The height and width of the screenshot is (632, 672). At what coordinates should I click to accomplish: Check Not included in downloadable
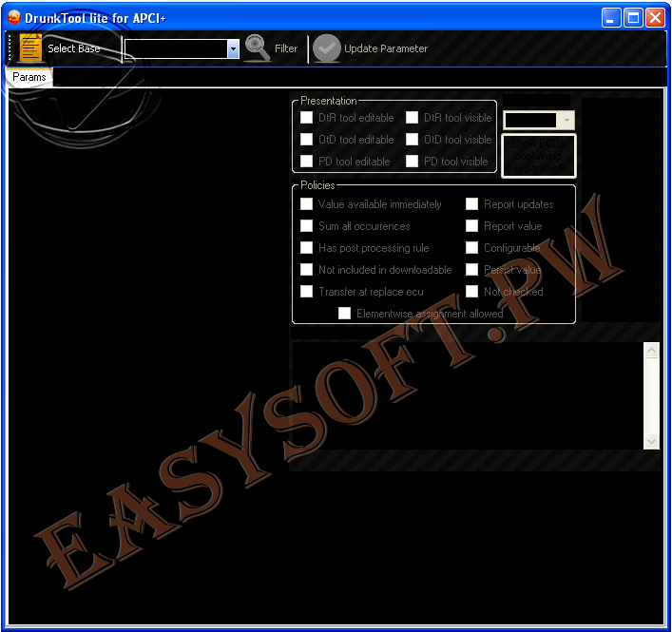coord(306,270)
